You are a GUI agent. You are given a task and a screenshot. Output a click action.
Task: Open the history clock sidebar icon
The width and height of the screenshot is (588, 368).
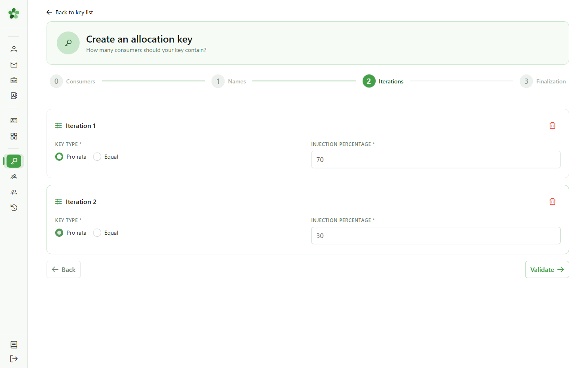[x=14, y=208]
